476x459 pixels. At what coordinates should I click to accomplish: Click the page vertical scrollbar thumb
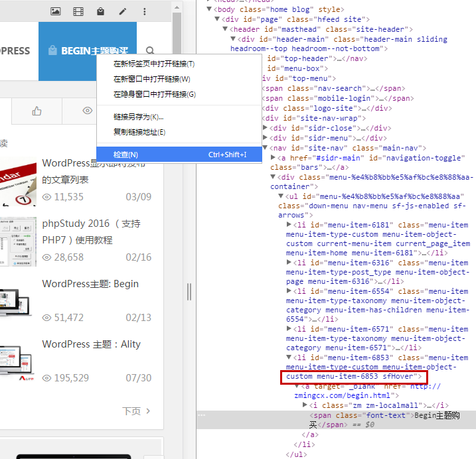click(x=177, y=33)
